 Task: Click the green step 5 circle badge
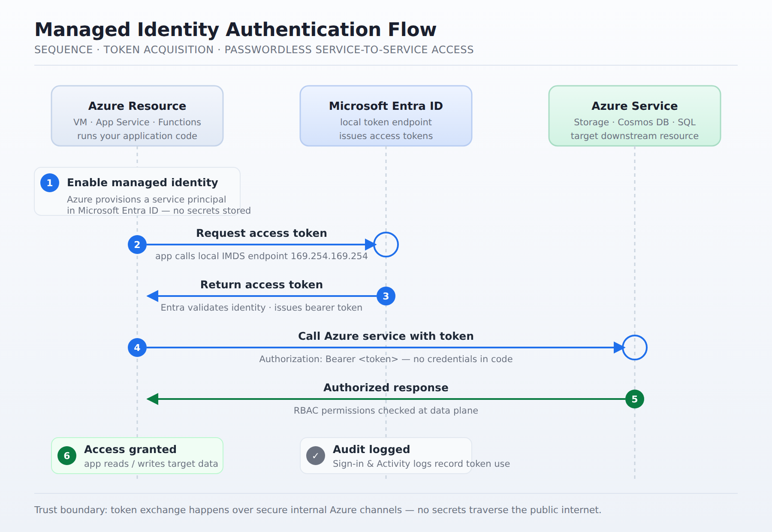tap(635, 399)
